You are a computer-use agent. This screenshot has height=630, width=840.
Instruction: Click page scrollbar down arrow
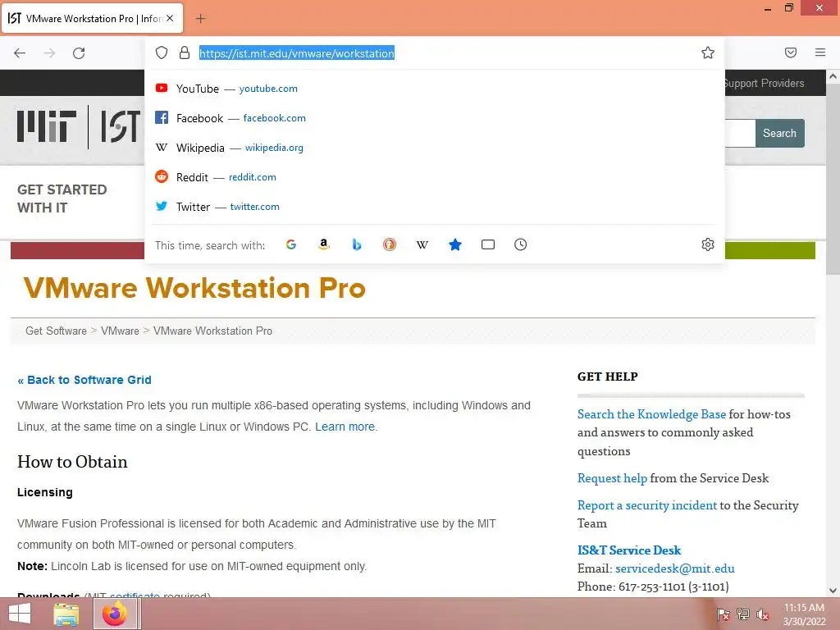tap(833, 591)
